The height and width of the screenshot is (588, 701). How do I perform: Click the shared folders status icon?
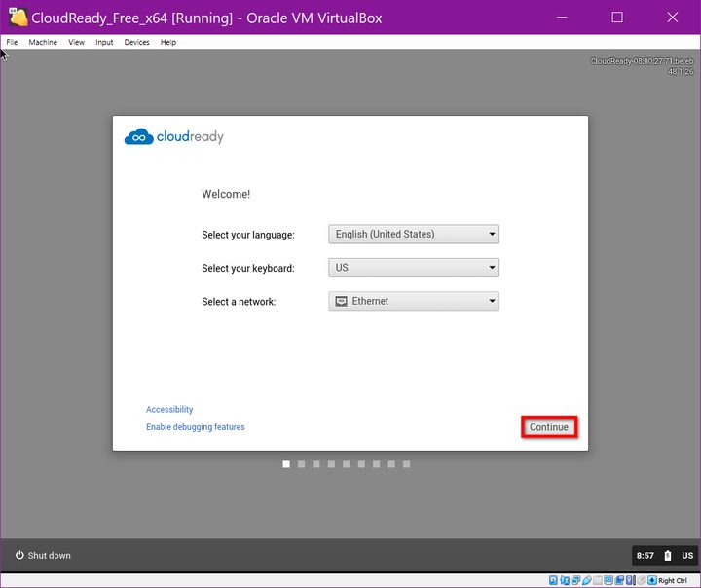(x=598, y=580)
